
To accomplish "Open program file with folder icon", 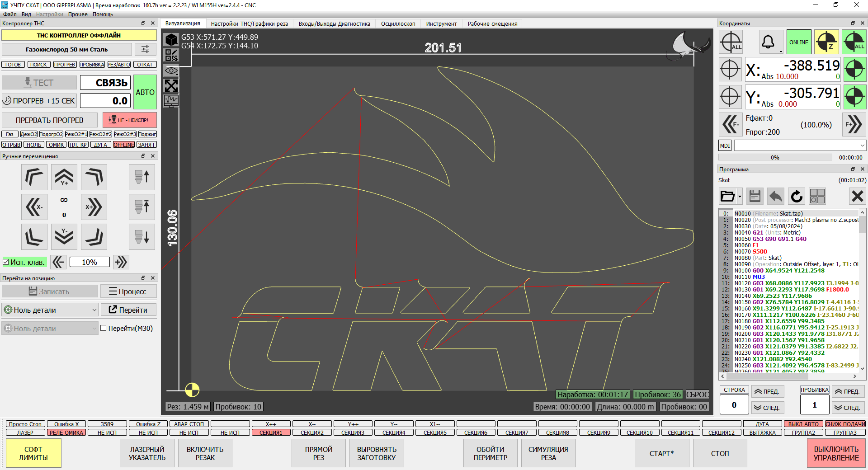I will (x=727, y=196).
